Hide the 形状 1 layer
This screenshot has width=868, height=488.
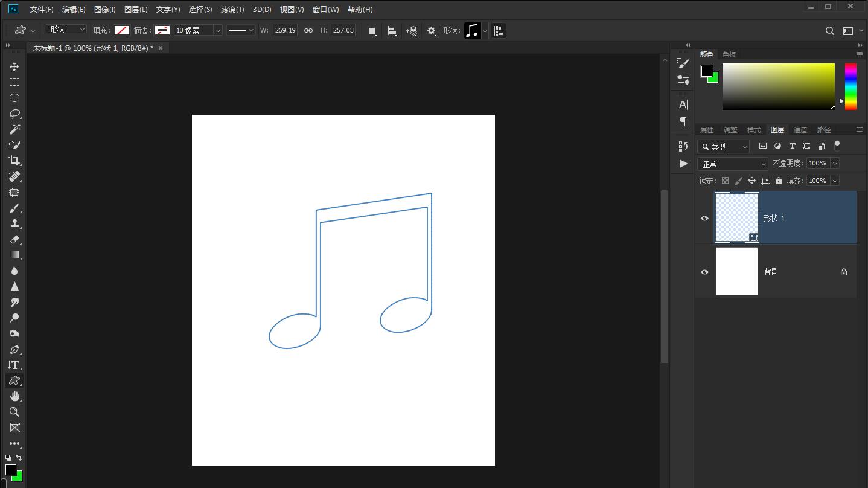click(x=704, y=218)
